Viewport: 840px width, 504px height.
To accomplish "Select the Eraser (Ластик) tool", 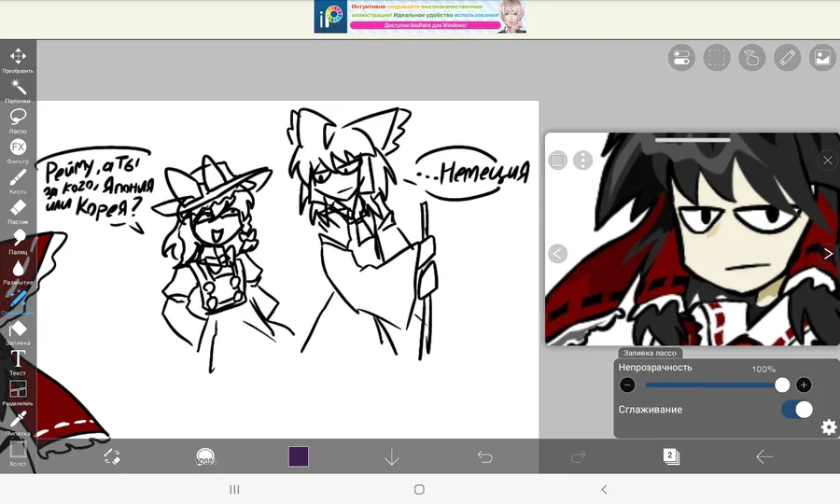I will pyautogui.click(x=18, y=212).
